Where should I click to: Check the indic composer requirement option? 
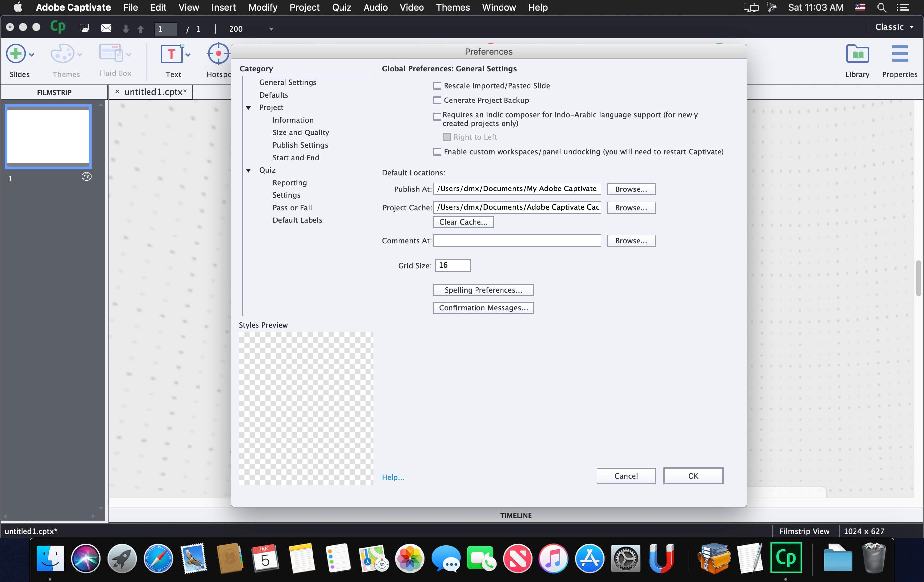tap(437, 116)
